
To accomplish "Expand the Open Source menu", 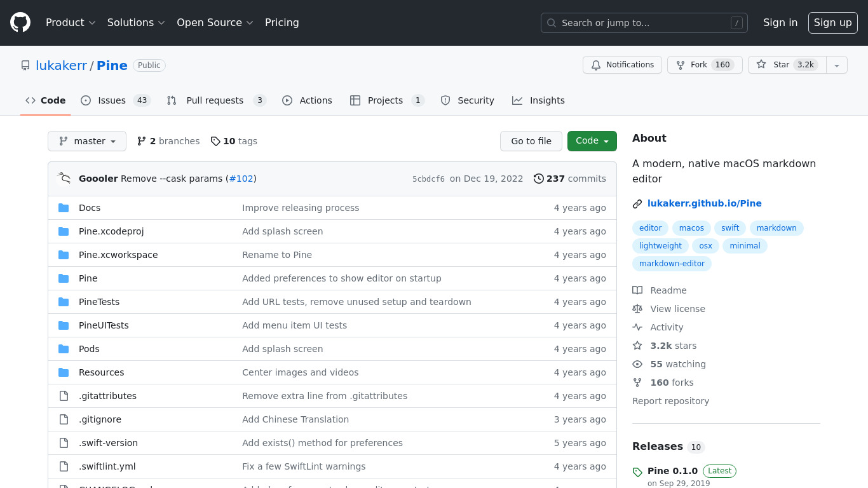I will point(215,23).
